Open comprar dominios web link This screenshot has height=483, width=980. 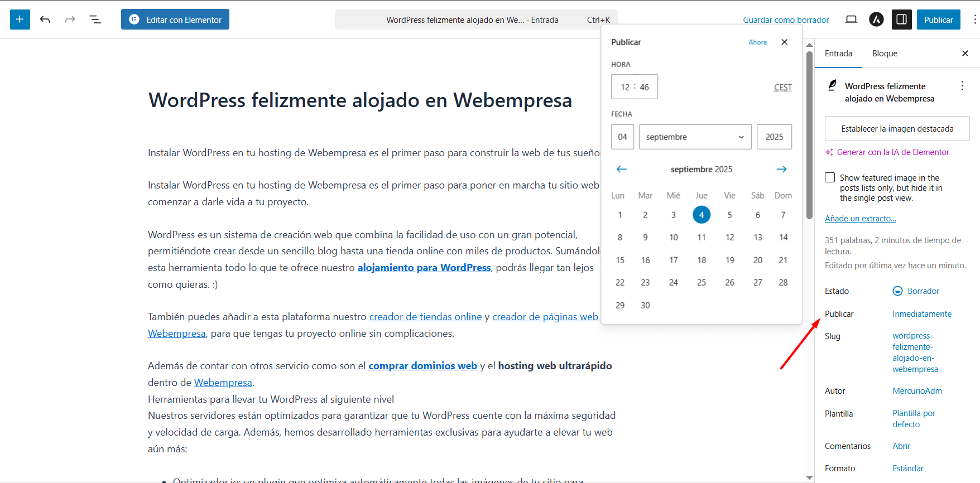pyautogui.click(x=422, y=366)
